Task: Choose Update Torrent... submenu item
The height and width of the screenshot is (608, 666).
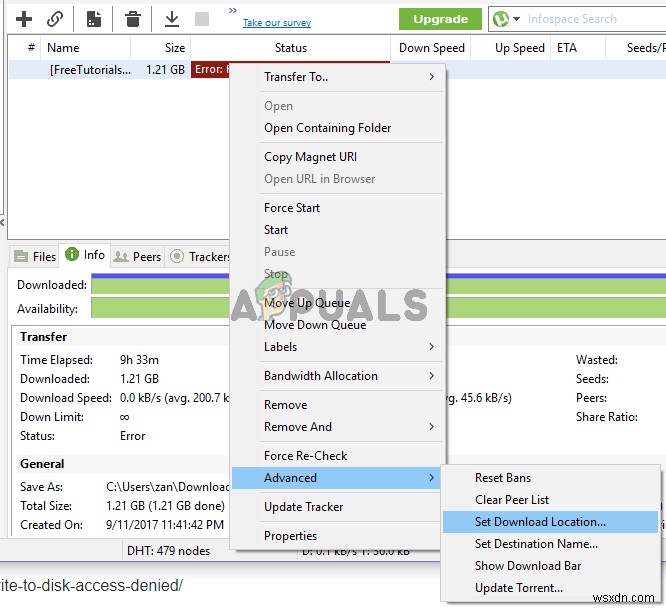Action: pos(550,588)
